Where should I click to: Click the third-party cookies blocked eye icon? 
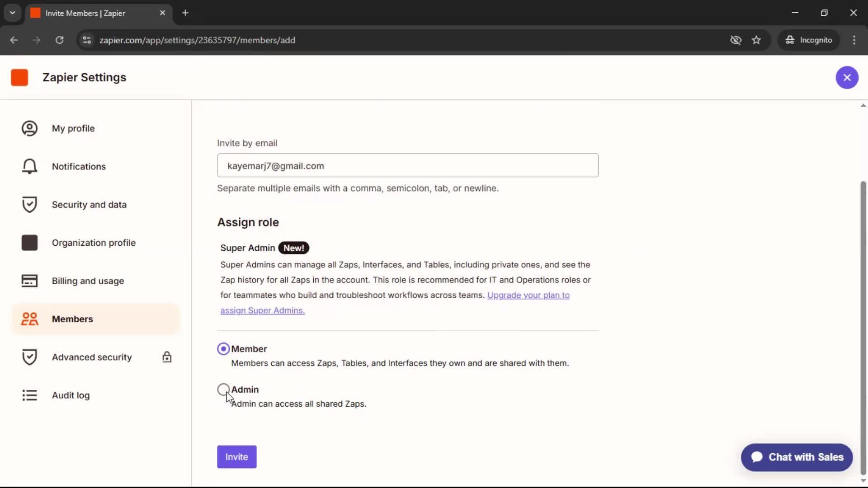click(736, 40)
